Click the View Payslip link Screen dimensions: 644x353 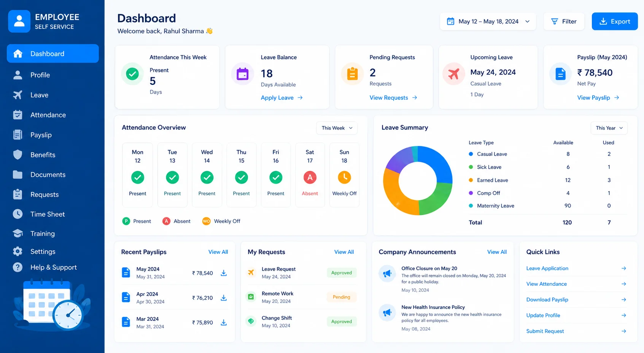[x=598, y=98]
